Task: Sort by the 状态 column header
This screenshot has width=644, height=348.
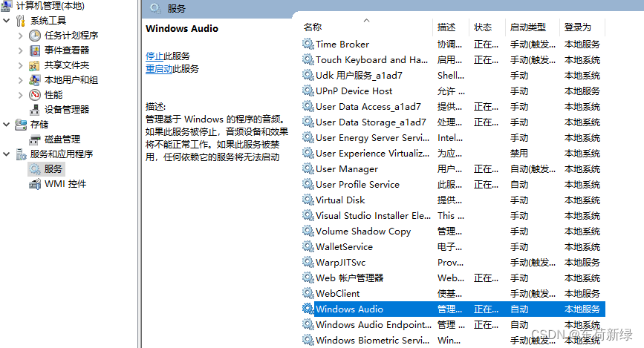Action: click(487, 27)
